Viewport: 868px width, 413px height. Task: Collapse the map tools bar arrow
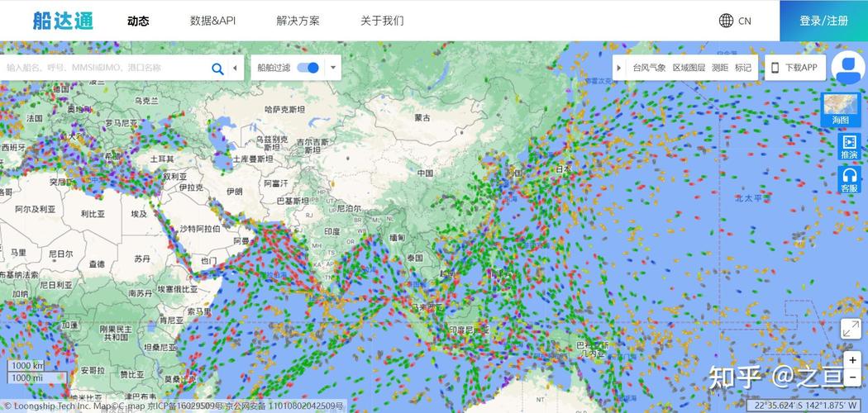point(618,68)
